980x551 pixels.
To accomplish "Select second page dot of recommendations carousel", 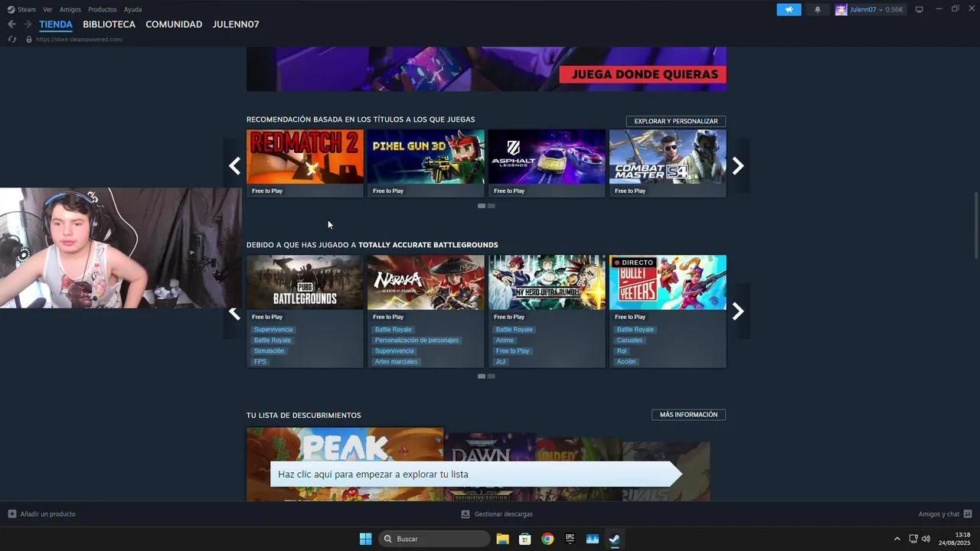I will tap(492, 206).
